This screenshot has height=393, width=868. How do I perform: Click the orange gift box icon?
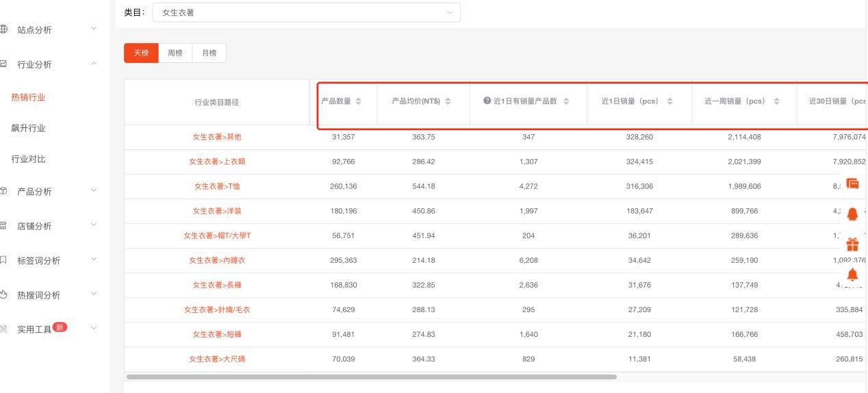point(852,244)
